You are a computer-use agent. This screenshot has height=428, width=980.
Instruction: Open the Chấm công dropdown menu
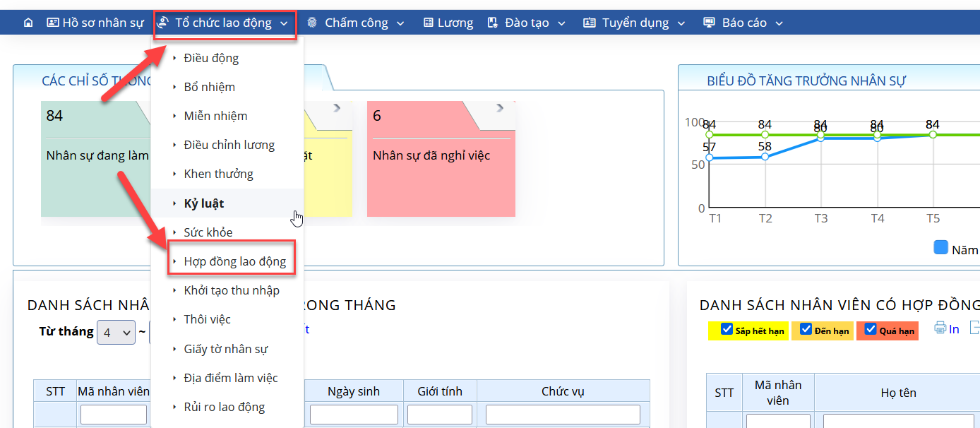tap(356, 23)
